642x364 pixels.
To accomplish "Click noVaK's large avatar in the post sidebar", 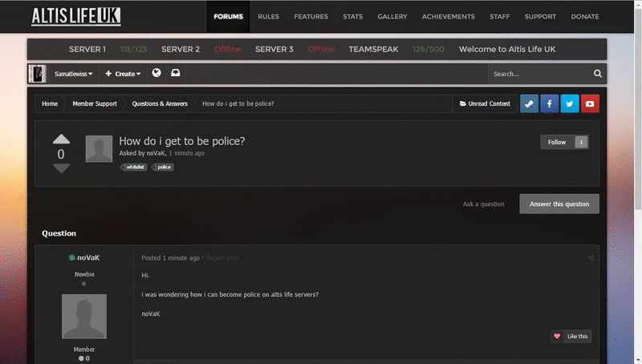I will click(84, 317).
